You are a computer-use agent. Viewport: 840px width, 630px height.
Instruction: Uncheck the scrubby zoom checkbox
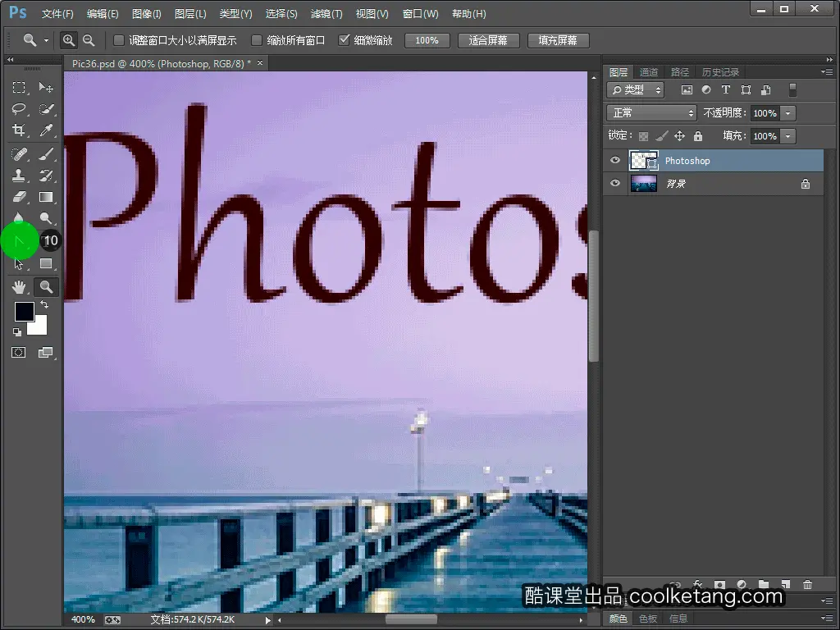[344, 40]
